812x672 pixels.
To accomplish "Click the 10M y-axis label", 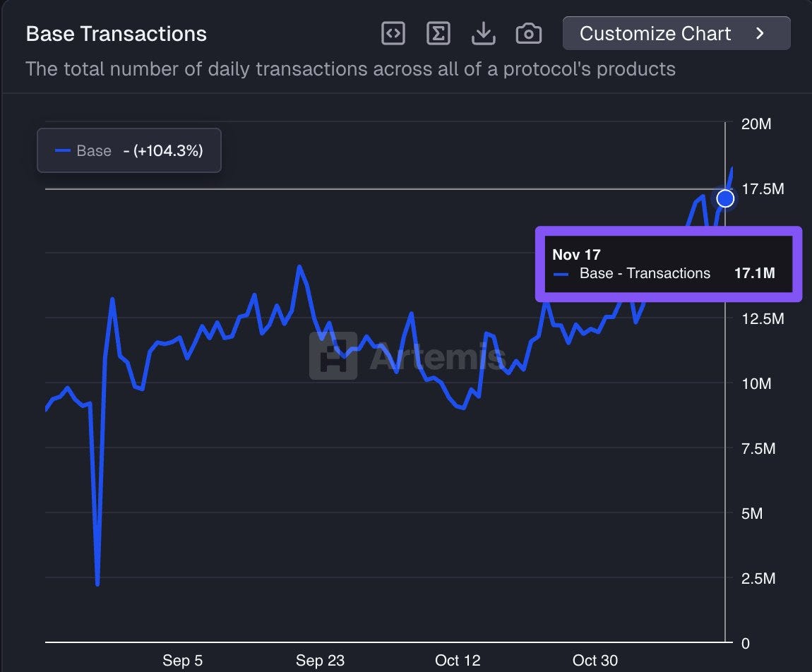I will tap(756, 383).
